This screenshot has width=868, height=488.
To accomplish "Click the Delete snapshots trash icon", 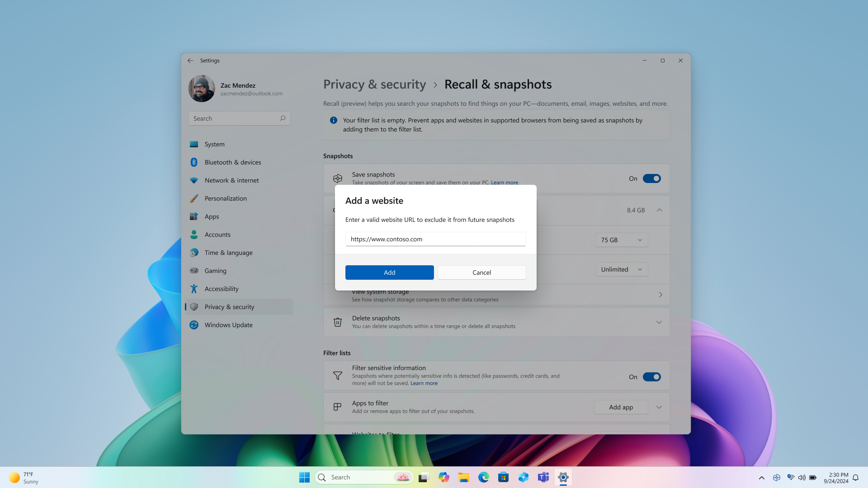I will click(337, 322).
